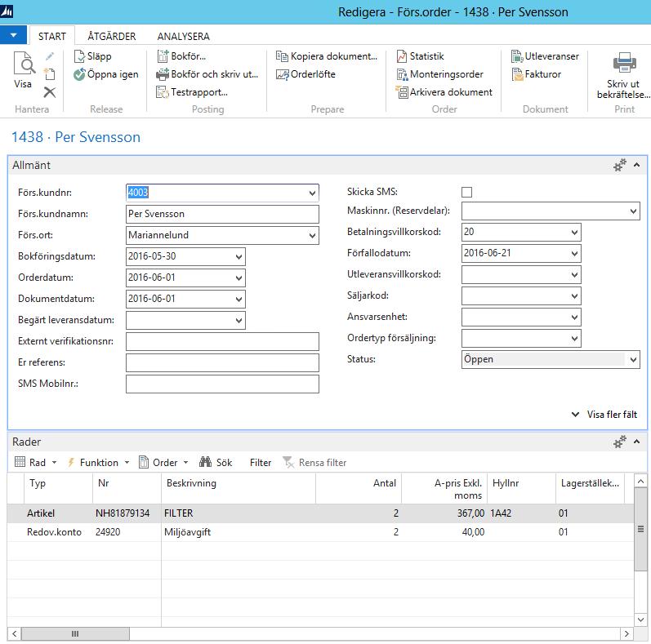Click in the SMS Mobilnr field
The image size is (651, 644).
[222, 384]
